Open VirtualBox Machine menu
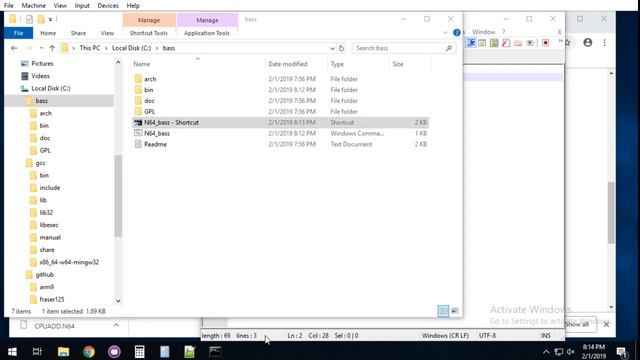 (x=33, y=6)
